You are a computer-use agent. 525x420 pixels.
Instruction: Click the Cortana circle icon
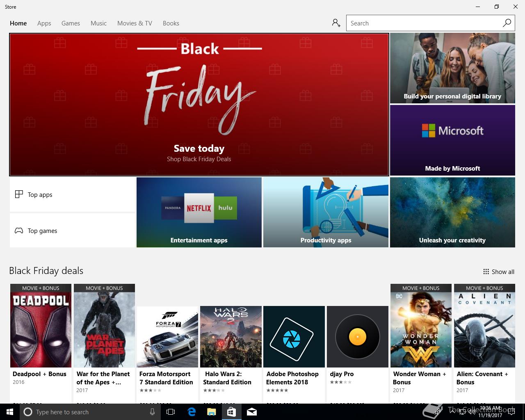click(x=28, y=412)
